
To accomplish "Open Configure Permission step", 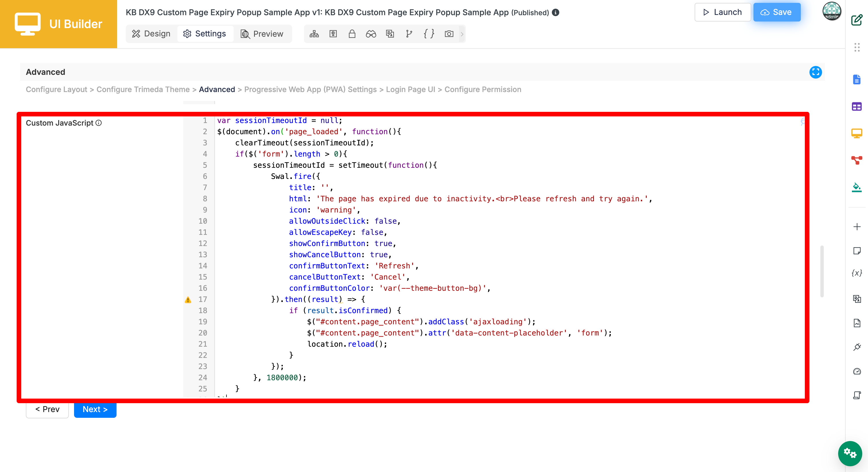I will (x=483, y=89).
